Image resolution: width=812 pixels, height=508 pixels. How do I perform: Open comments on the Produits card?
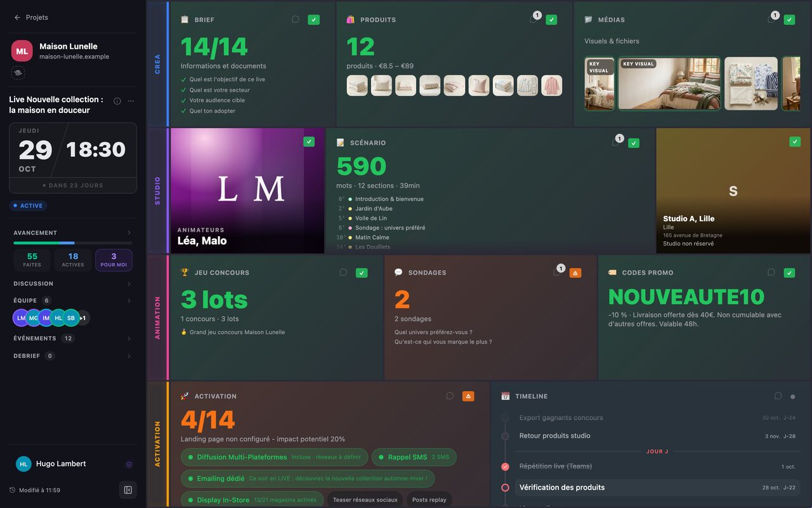(x=534, y=20)
